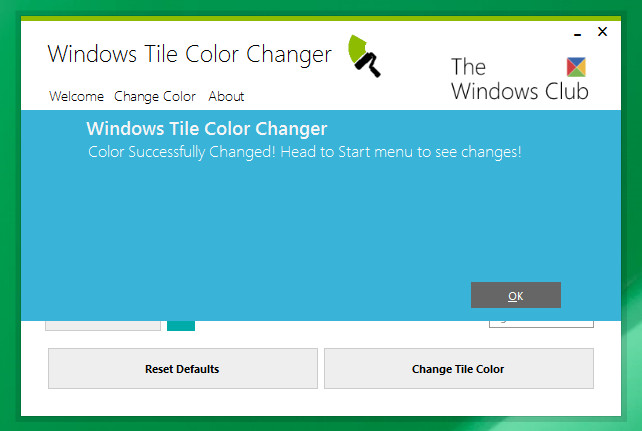Image resolution: width=642 pixels, height=431 pixels.
Task: Open the Welcome tab
Action: click(x=77, y=96)
